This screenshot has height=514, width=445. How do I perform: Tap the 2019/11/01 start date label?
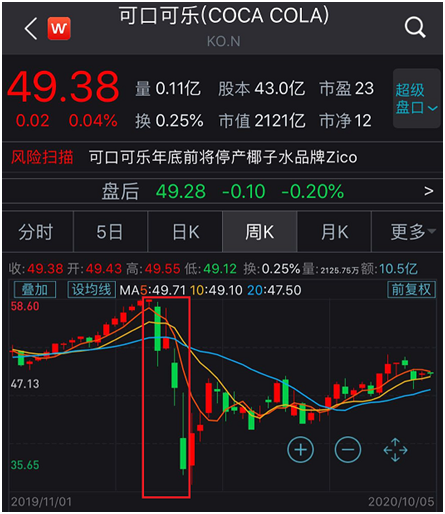coord(41,502)
